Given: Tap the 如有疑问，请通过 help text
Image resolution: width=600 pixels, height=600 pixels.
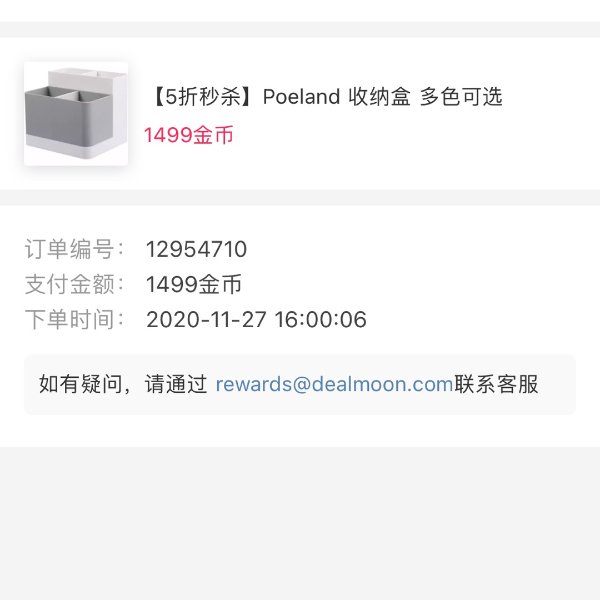Looking at the screenshot, I should click(x=123, y=384).
